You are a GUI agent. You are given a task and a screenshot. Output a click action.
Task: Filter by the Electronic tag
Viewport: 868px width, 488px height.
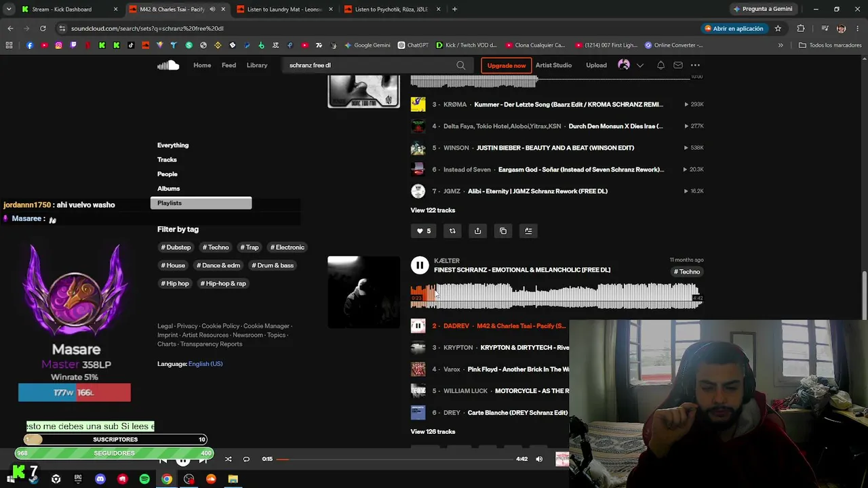tap(288, 247)
